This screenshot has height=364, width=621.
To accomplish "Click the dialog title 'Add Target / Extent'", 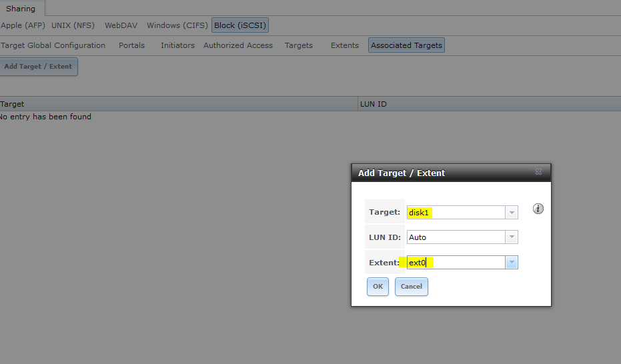I will [x=401, y=173].
